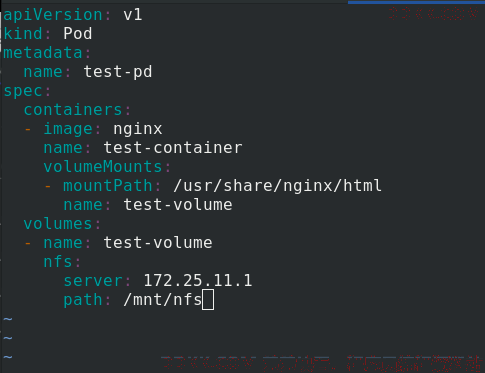Place cursor on /mnt/nfs path value
This screenshot has width=485, height=373.
pyautogui.click(x=163, y=300)
